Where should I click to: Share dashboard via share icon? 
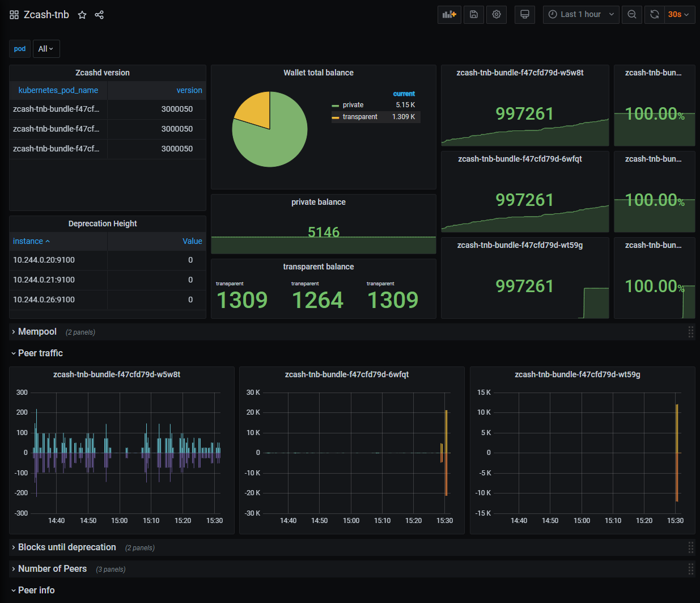click(99, 15)
